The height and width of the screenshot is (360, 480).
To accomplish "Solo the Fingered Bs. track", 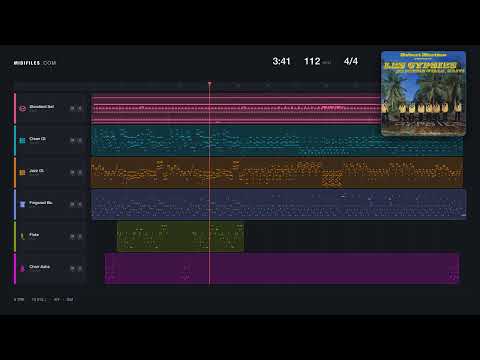I will click(80, 204).
